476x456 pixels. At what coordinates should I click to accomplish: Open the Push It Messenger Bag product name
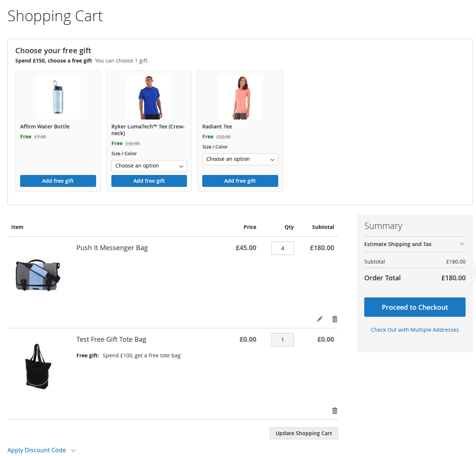(112, 248)
